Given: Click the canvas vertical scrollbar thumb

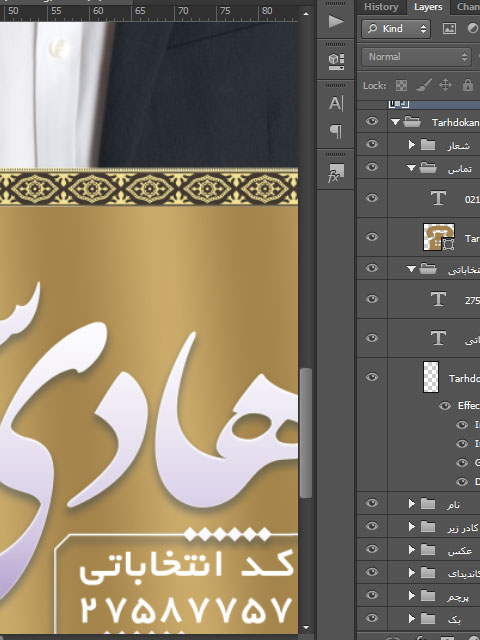Looking at the screenshot, I should pyautogui.click(x=306, y=433).
